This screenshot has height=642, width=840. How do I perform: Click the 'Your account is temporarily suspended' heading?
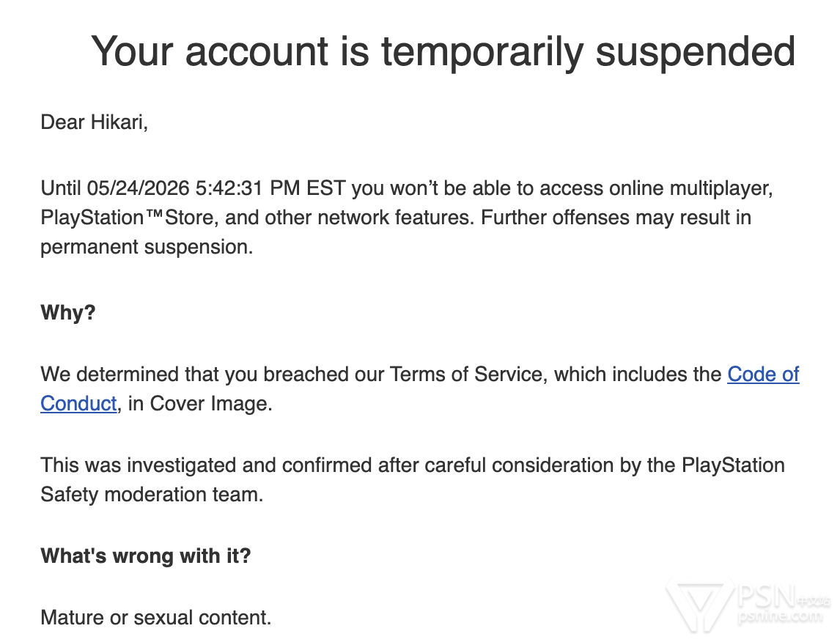click(x=443, y=51)
